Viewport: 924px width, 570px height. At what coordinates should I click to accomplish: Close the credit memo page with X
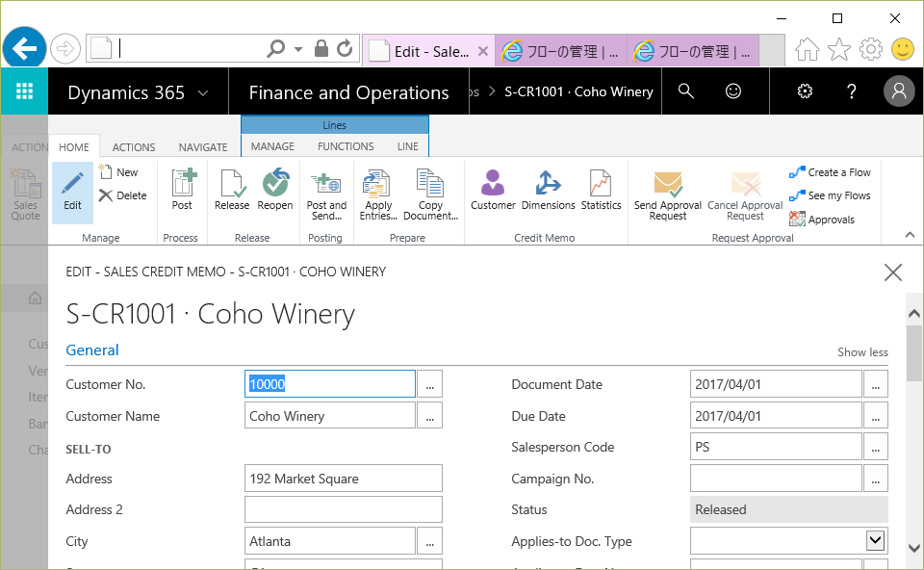893,272
